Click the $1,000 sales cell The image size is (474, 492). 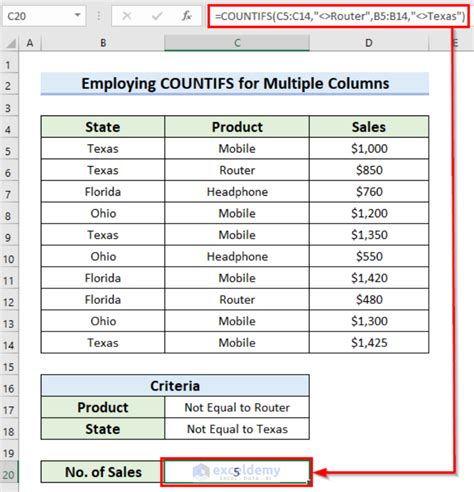[x=369, y=148]
